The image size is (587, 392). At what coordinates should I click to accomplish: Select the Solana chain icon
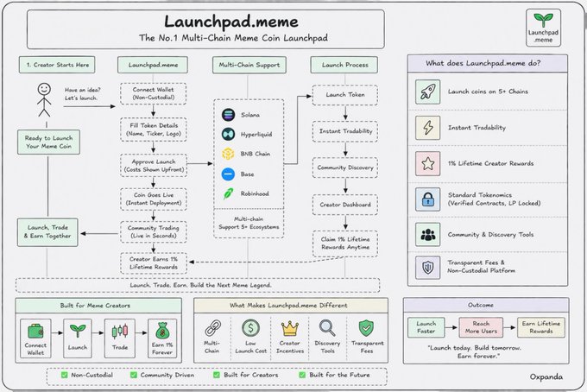[x=228, y=115]
